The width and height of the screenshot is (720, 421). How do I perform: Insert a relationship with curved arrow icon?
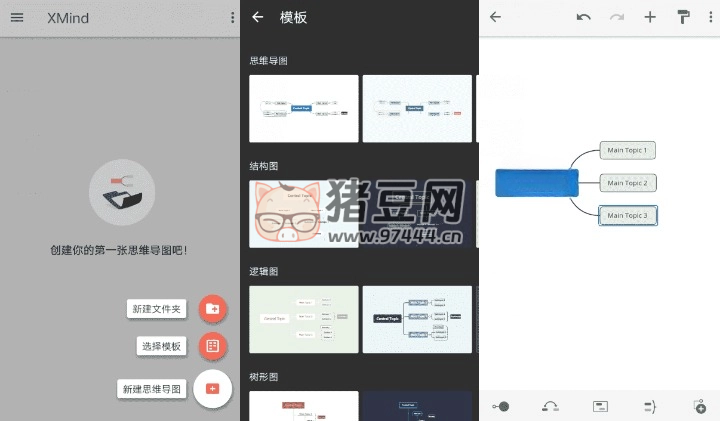pyautogui.click(x=550, y=406)
